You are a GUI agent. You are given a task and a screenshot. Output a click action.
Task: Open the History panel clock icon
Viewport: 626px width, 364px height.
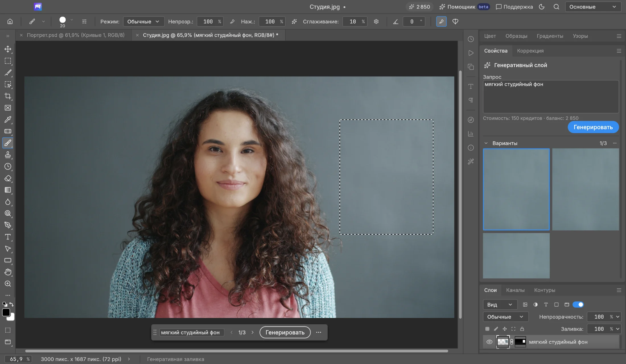(x=471, y=39)
